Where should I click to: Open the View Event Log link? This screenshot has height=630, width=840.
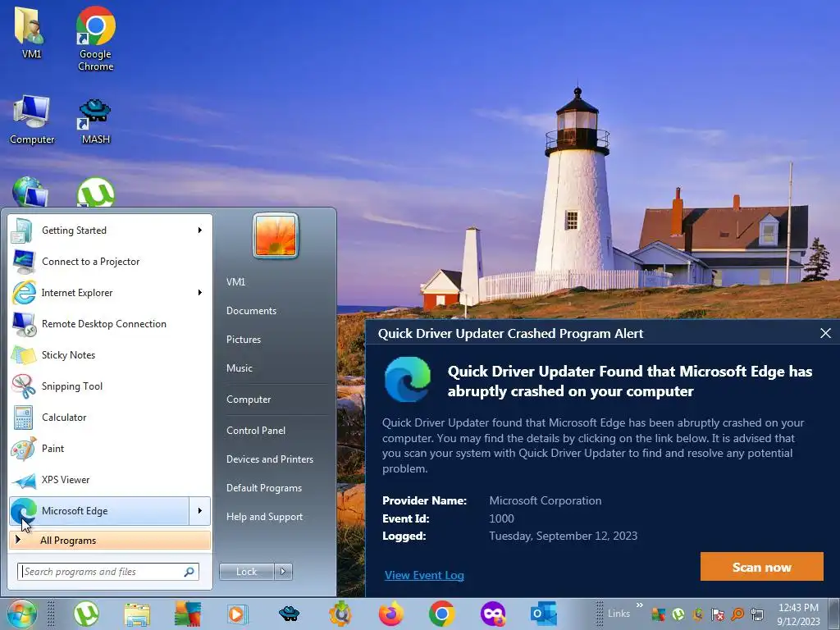[424, 575]
